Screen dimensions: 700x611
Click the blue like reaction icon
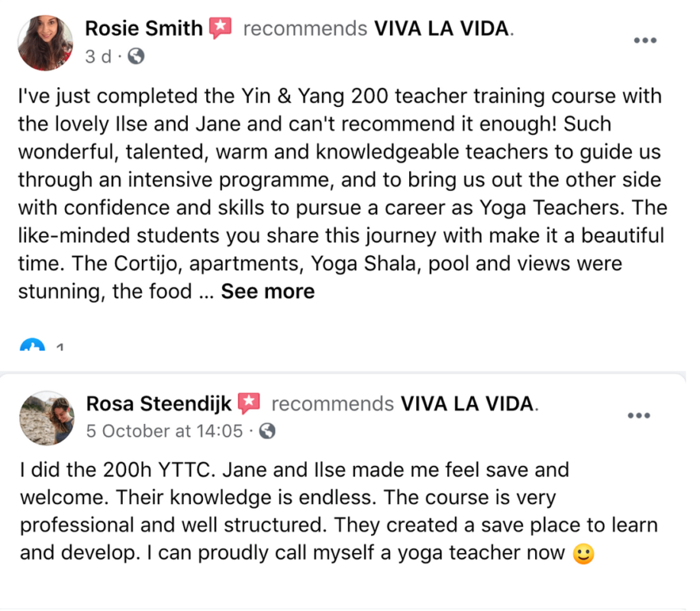32,344
